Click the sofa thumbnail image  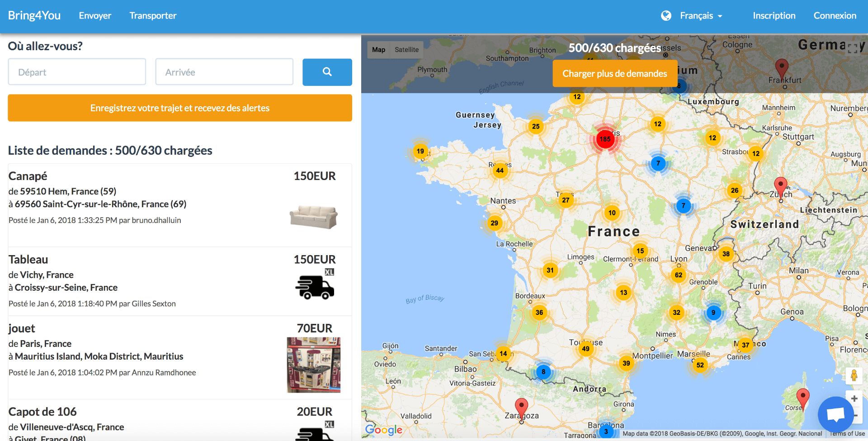pyautogui.click(x=314, y=217)
